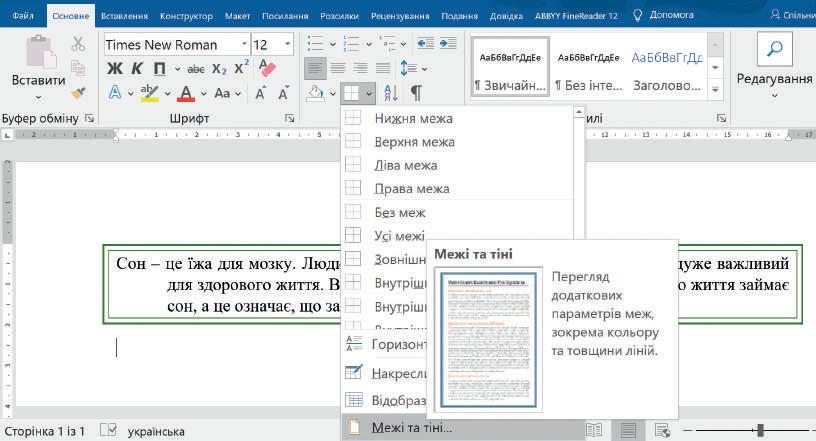This screenshot has width=816, height=441.
Task: Click the Text Effects outlined A icon
Action: point(114,93)
